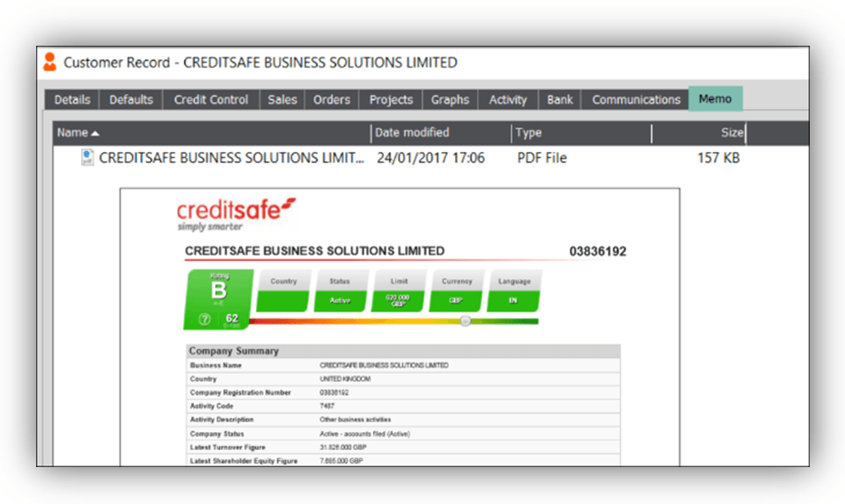This screenshot has height=504, width=845.
Task: Click the Status Active indicator
Action: tap(340, 291)
